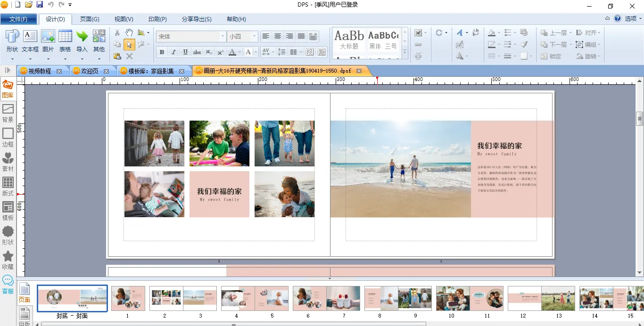Activate the hand pan tool
The image size is (644, 326).
coord(129,33)
